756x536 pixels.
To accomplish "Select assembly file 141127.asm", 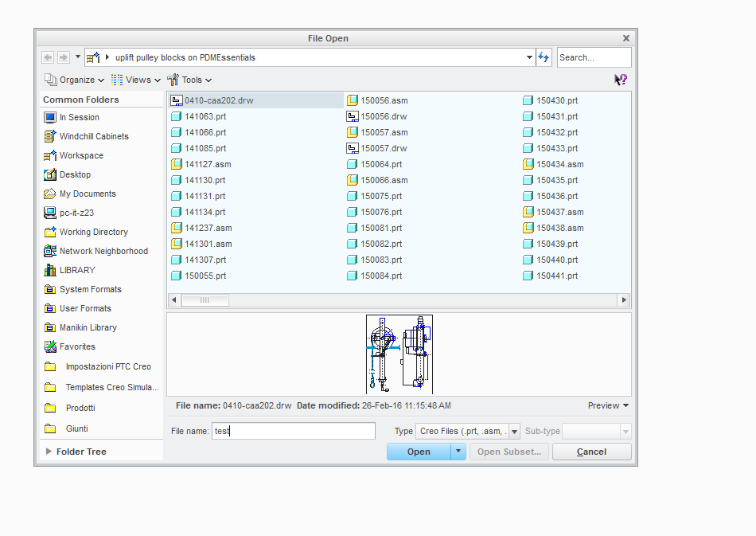I will point(201,164).
